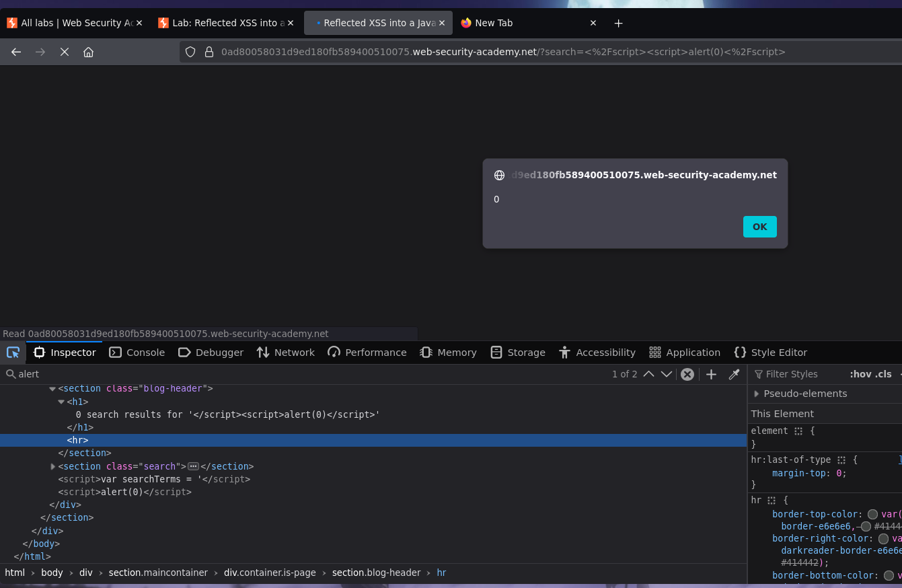Click the border-right-color swatch
The height and width of the screenshot is (588, 902).
883,539
